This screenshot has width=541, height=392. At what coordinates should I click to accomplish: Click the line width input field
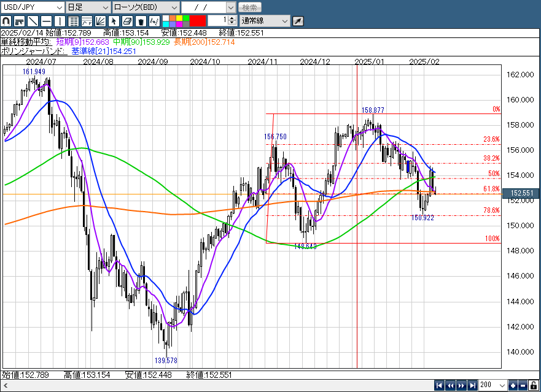[x=218, y=21]
